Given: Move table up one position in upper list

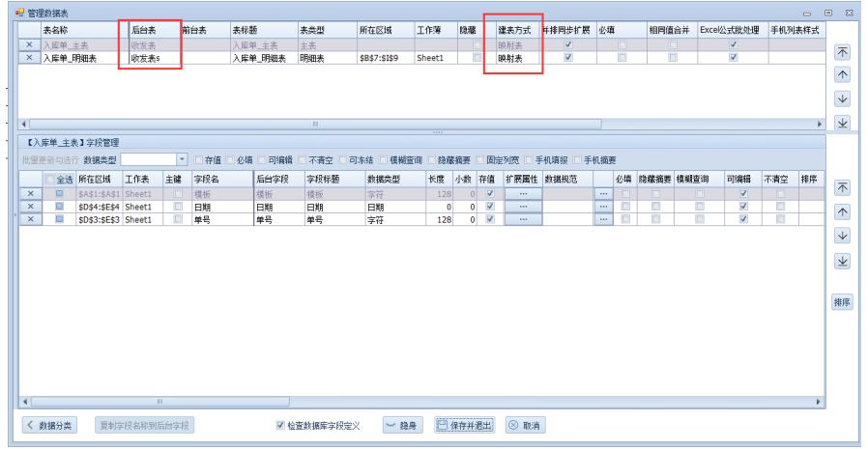Looking at the screenshot, I should (842, 75).
